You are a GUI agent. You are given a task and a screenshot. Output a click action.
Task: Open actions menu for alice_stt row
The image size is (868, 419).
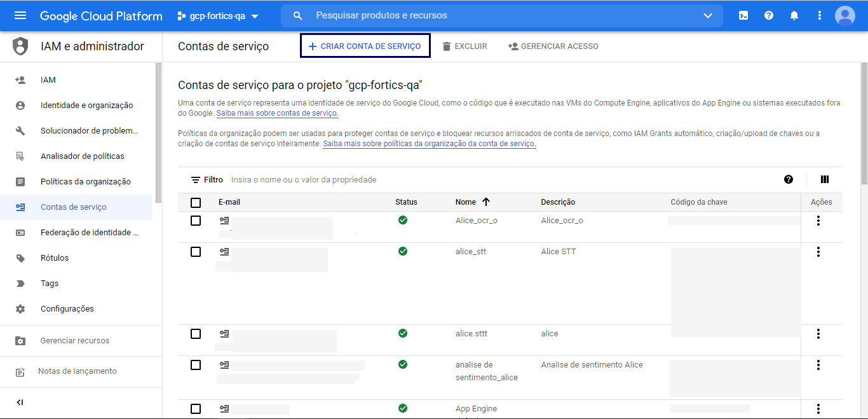(x=818, y=252)
